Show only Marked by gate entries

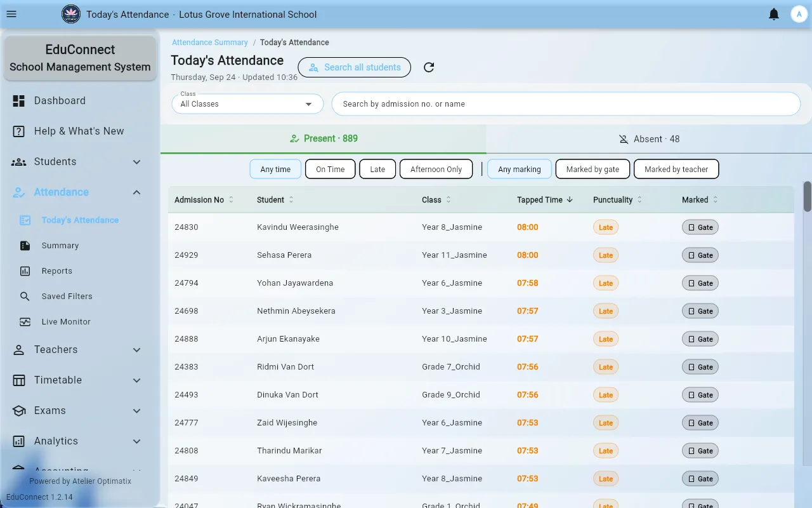pos(593,170)
